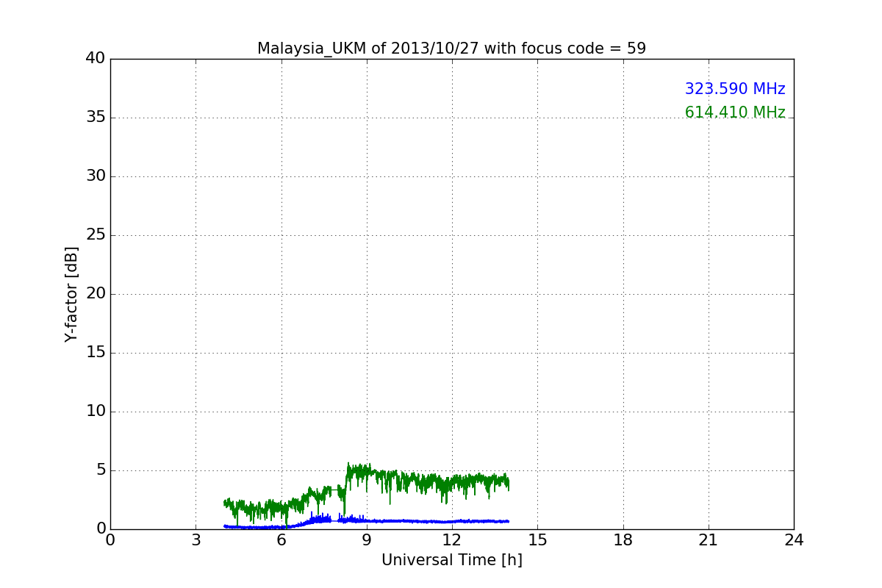
Task: Select the green 614.410 MHz legend label
Action: point(735,112)
